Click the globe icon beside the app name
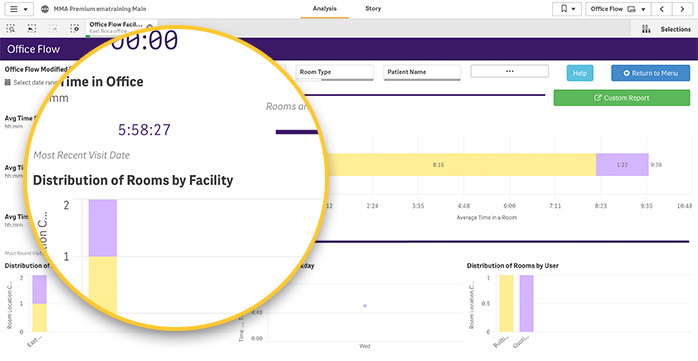This screenshot has width=698, height=361. [x=45, y=9]
